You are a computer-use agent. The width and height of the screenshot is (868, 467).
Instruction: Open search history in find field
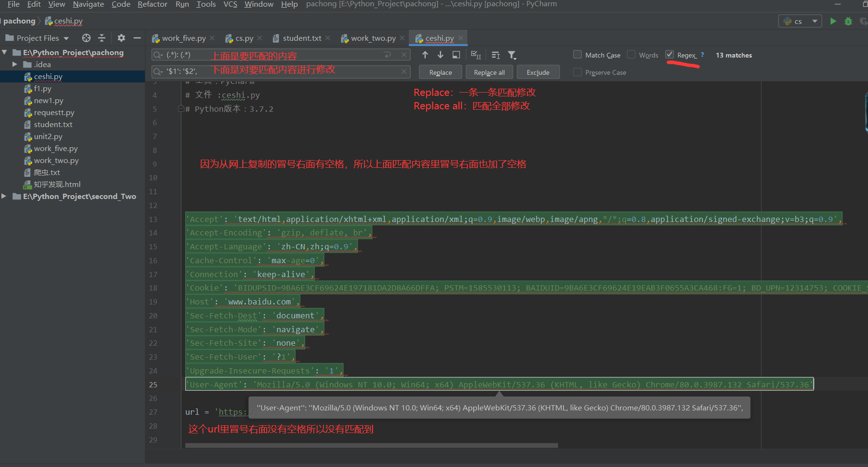[157, 55]
